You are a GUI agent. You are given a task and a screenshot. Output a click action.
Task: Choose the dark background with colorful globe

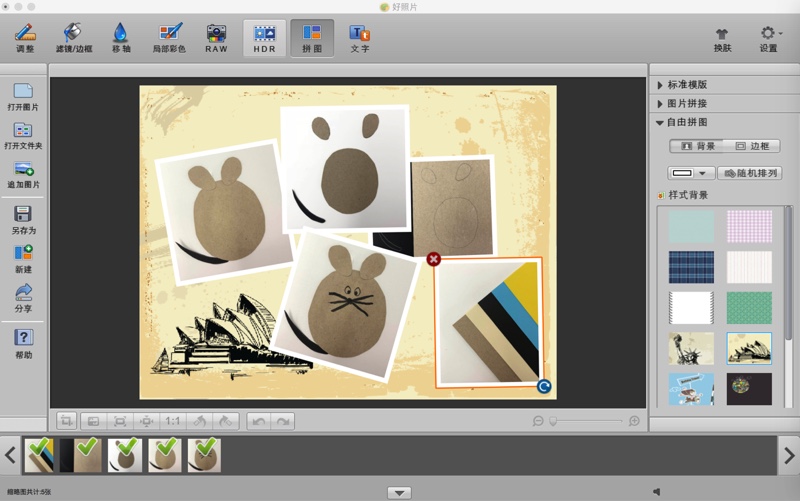(x=749, y=389)
